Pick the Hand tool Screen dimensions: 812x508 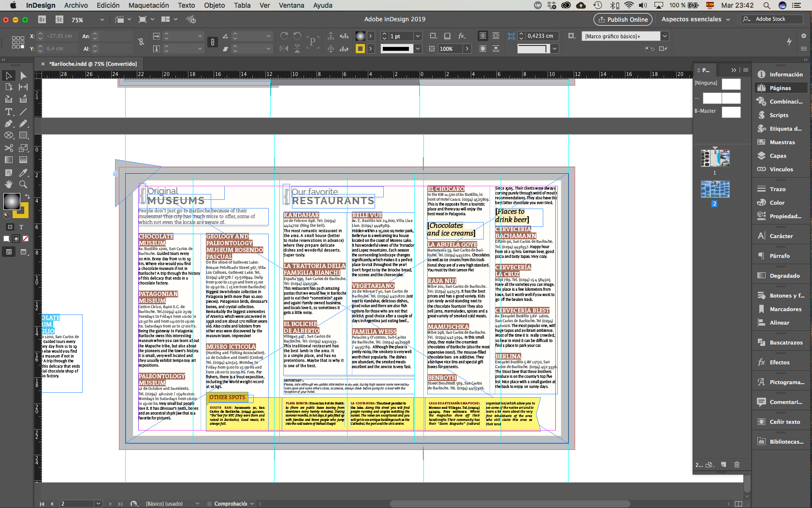click(x=9, y=184)
